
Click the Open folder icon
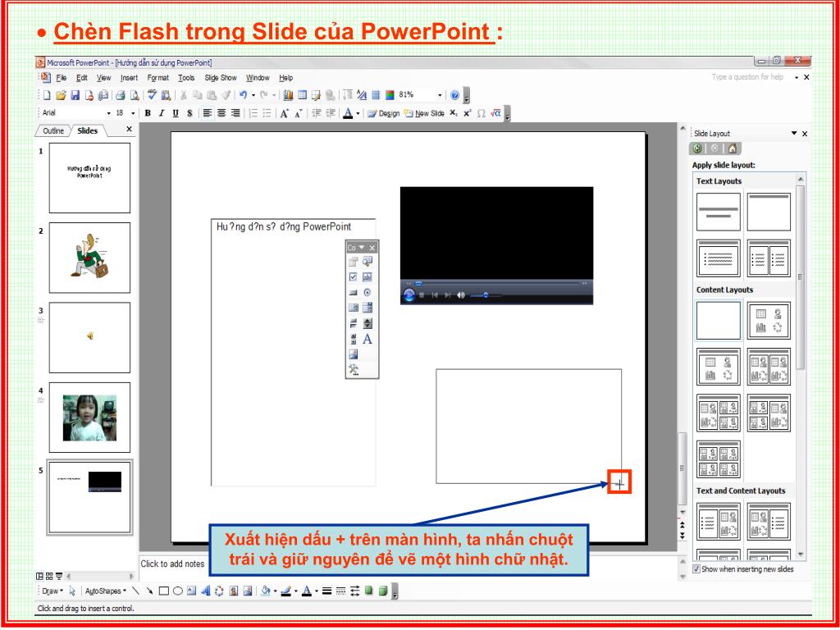click(x=61, y=95)
